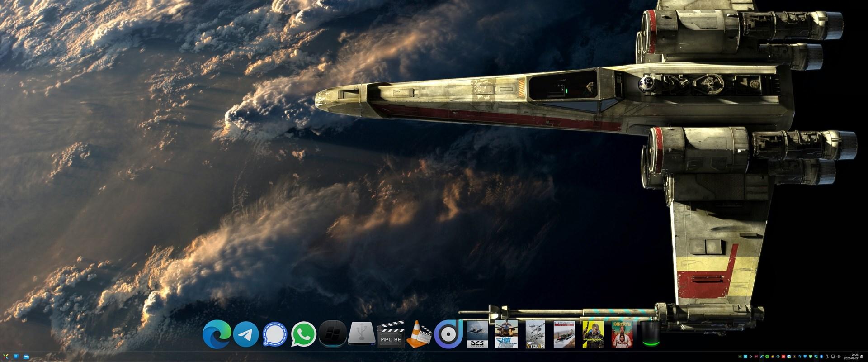Launch WhatsApp from the dock
This screenshot has height=362, width=868.
tap(304, 335)
